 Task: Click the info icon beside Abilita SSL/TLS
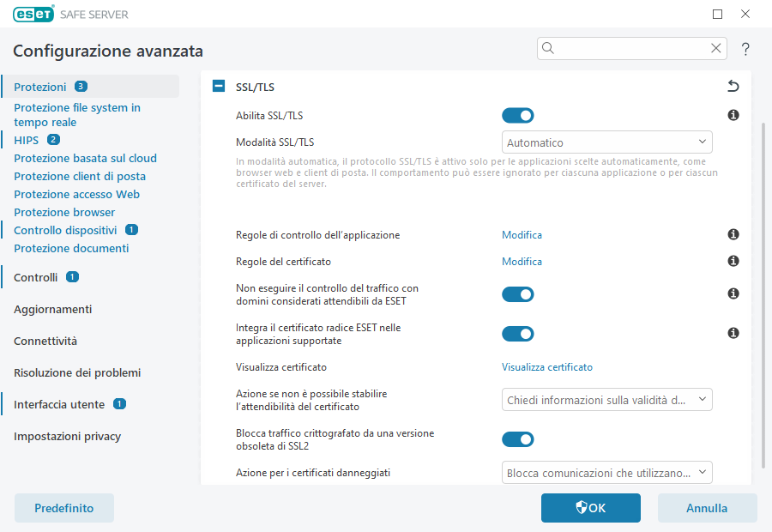[733, 114]
